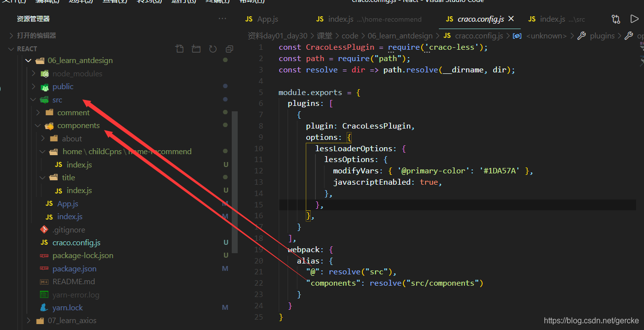The image size is (644, 330).
Task: Click line number 19 in the gutter
Action: point(259,250)
